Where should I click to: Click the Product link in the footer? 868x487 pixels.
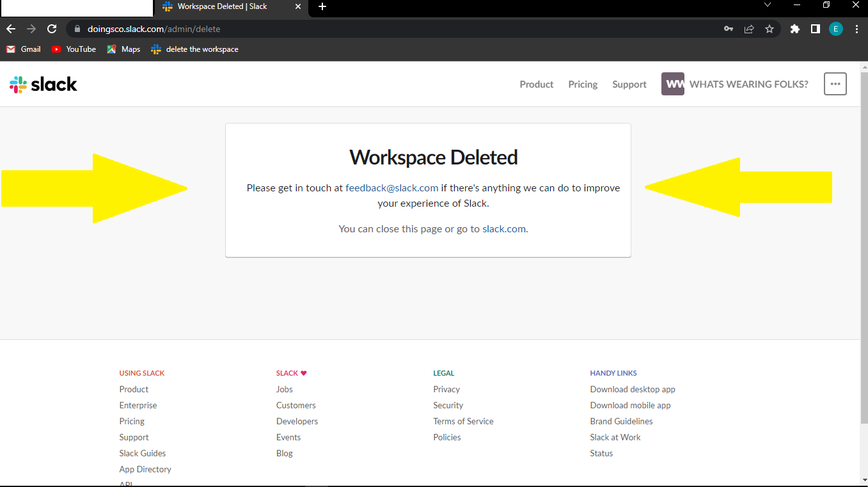pos(134,389)
